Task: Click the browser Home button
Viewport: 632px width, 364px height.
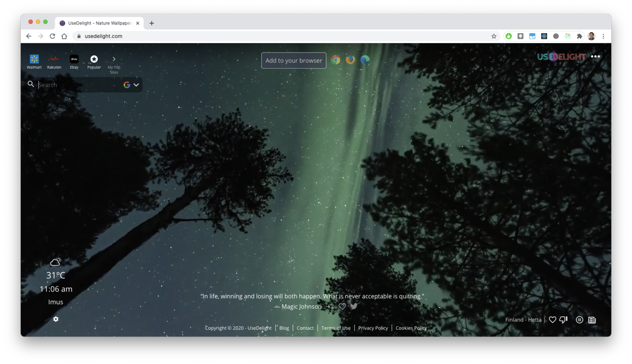Action: pyautogui.click(x=64, y=36)
